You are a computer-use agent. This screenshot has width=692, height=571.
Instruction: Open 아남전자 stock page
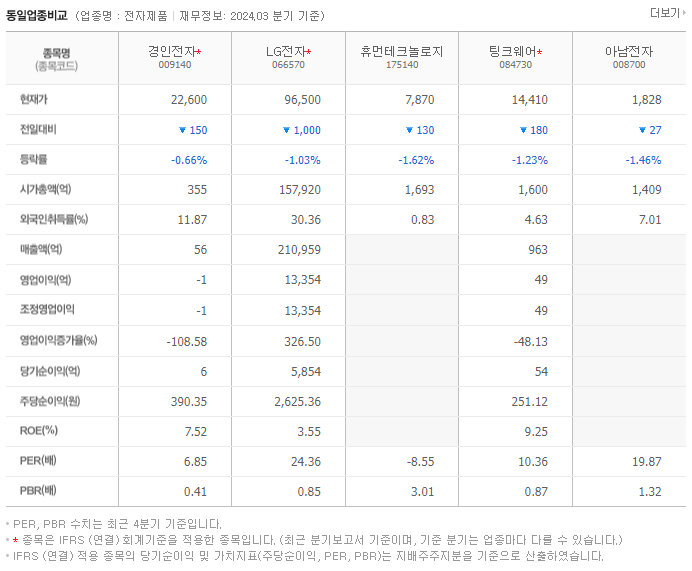629,52
